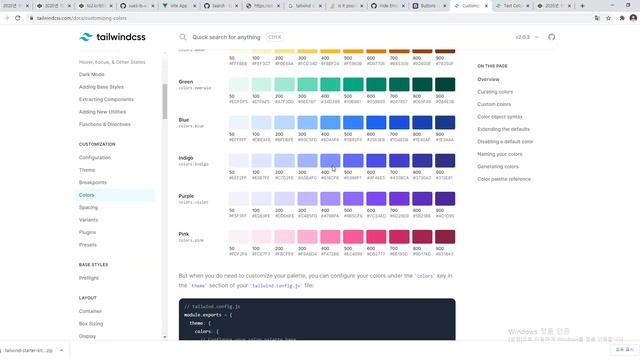The width and height of the screenshot is (640, 360).
Task: Open Extracting Components sidebar link
Action: pyautogui.click(x=106, y=99)
